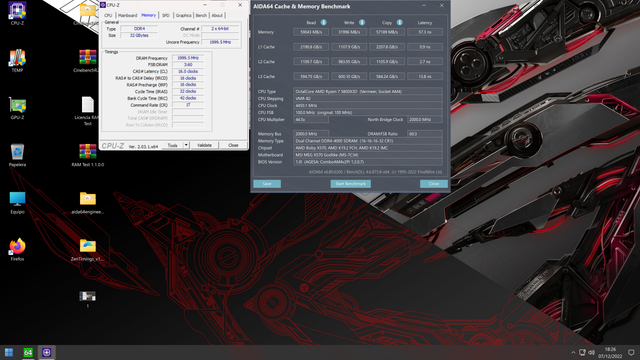Click the Close button in CPU-Z
This screenshot has width=640, height=360.
click(233, 145)
